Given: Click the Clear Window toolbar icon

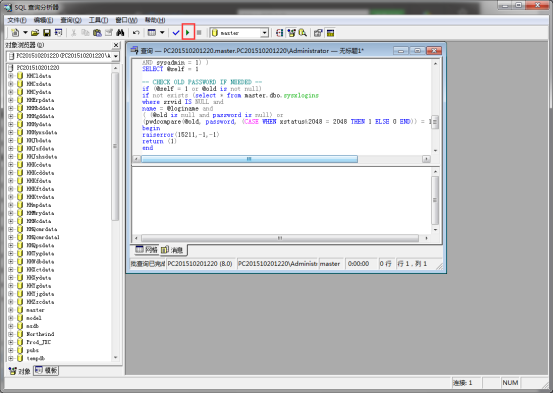Looking at the screenshot, I should coord(109,33).
